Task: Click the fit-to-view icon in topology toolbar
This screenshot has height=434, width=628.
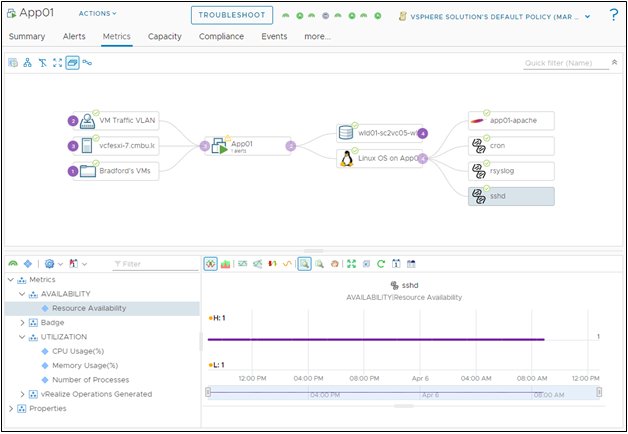Action: 57,62
